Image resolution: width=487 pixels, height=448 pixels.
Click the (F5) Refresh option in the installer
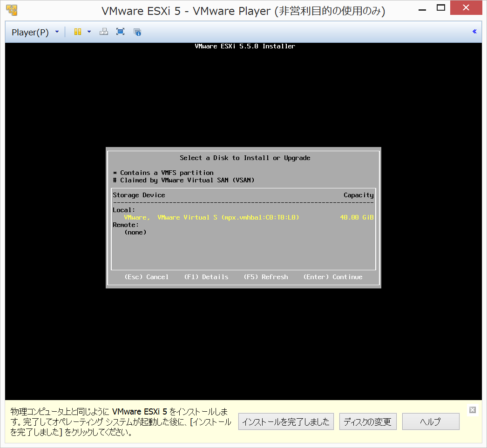click(x=265, y=277)
